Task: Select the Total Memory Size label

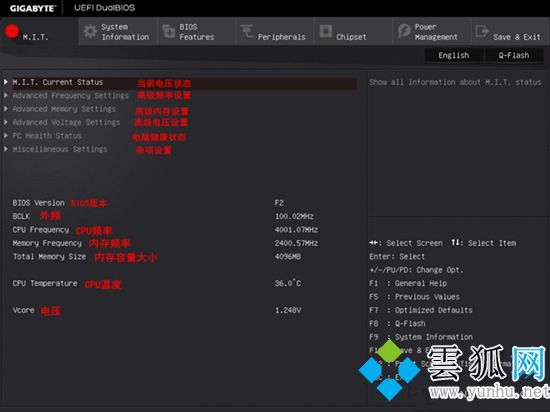Action: coord(49,257)
